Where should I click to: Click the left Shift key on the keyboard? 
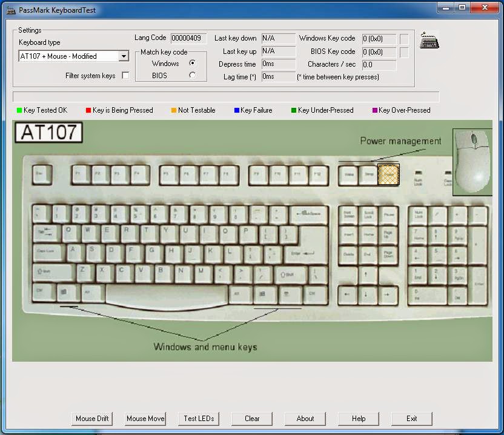point(54,272)
